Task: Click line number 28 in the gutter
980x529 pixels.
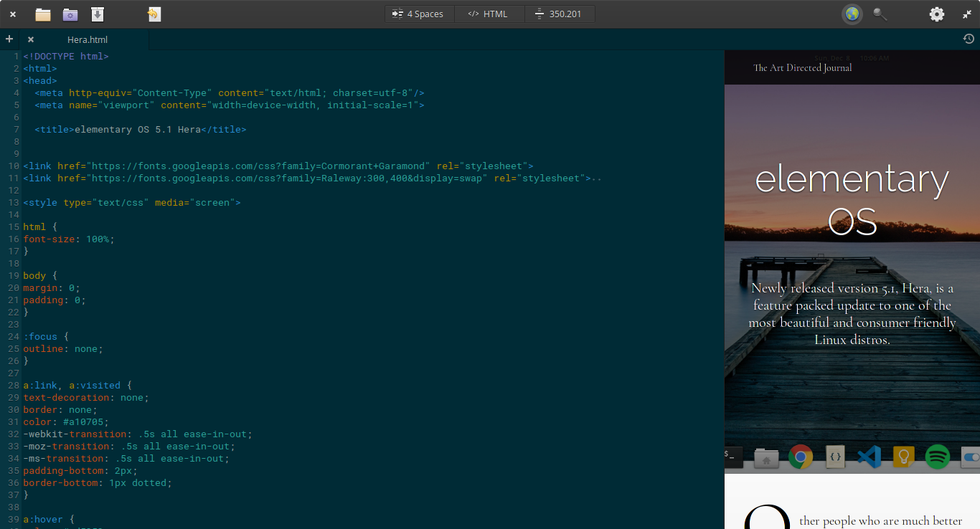Action: point(14,386)
